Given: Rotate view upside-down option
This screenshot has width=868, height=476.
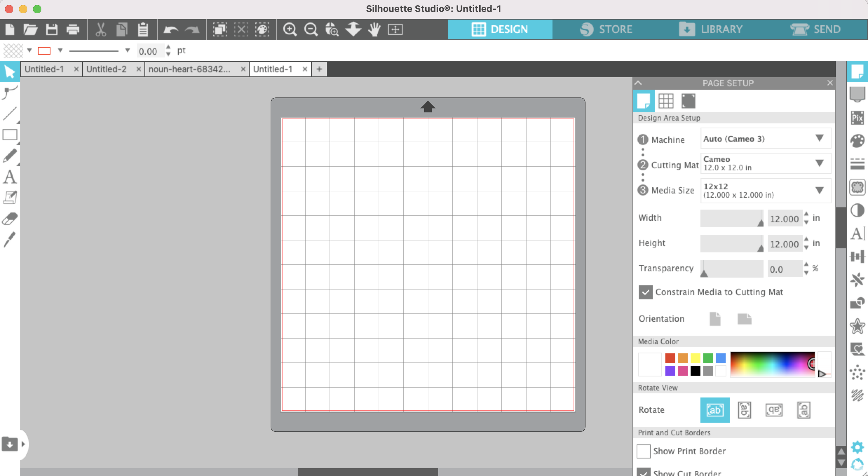Looking at the screenshot, I should (774, 410).
